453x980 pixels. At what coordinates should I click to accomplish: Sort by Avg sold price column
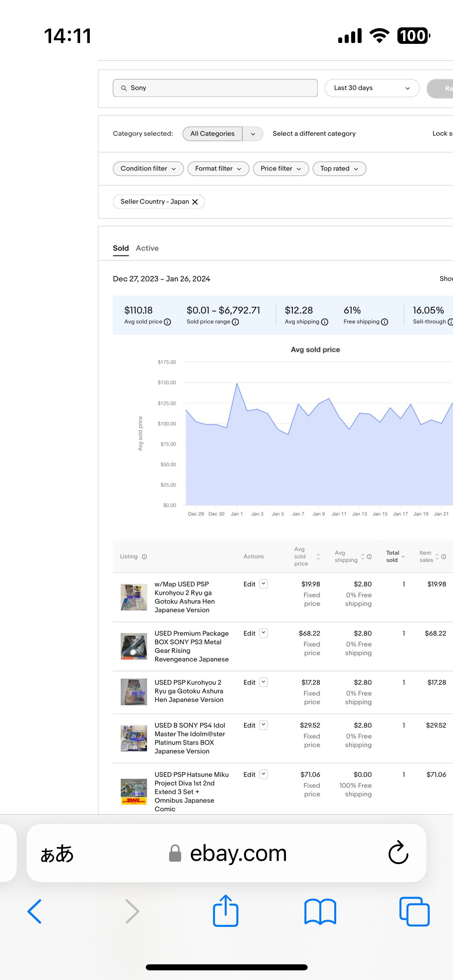click(318, 557)
